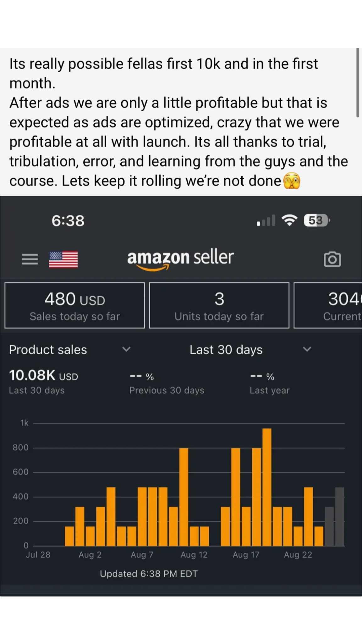
Task: Tap the Aug 22 axis label
Action: click(x=298, y=555)
